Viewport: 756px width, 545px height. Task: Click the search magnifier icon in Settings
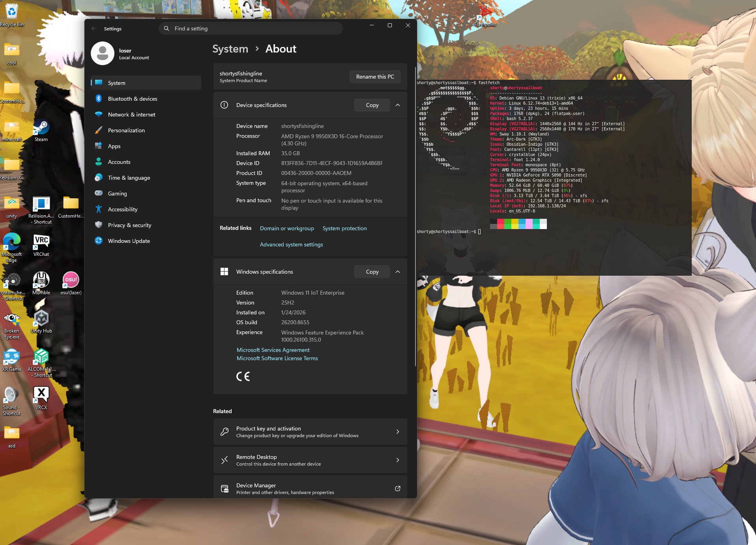tap(167, 28)
